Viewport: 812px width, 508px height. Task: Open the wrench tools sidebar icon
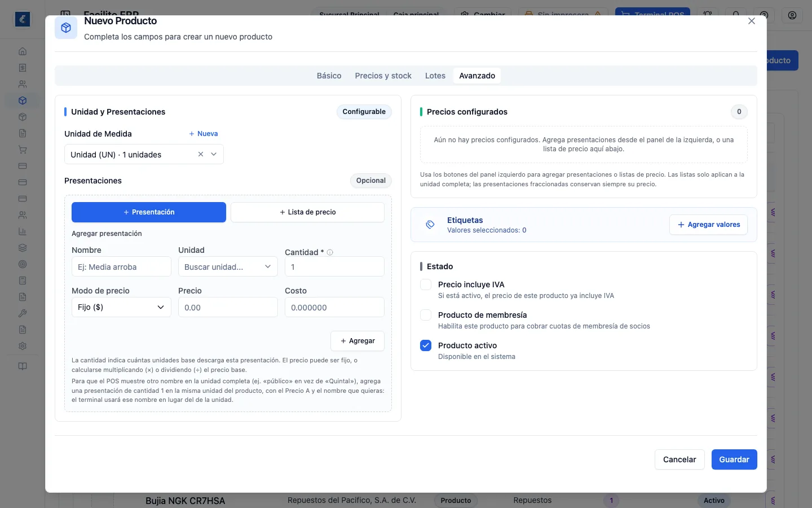pos(23,313)
